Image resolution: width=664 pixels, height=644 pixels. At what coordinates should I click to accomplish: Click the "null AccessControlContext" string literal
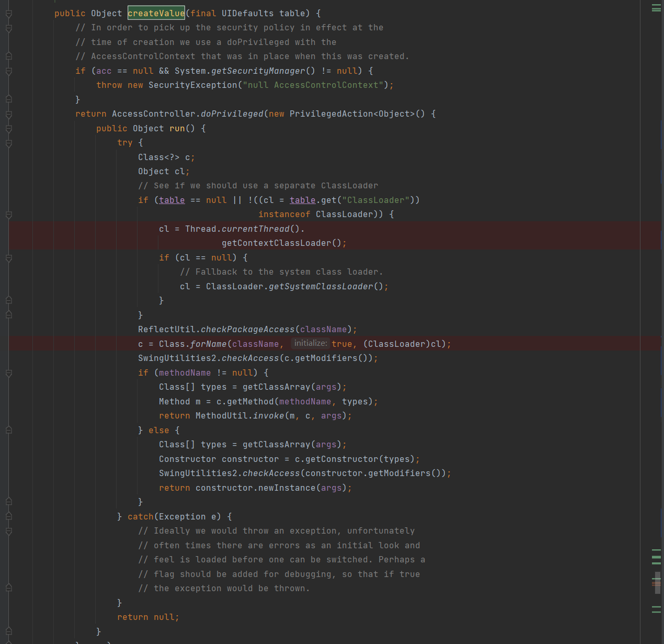pyautogui.click(x=313, y=85)
